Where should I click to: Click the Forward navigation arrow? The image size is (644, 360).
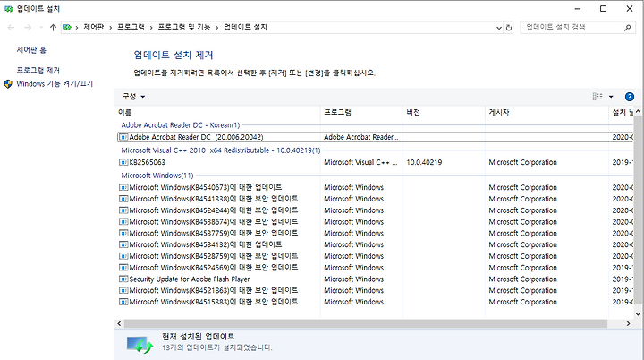coord(28,28)
